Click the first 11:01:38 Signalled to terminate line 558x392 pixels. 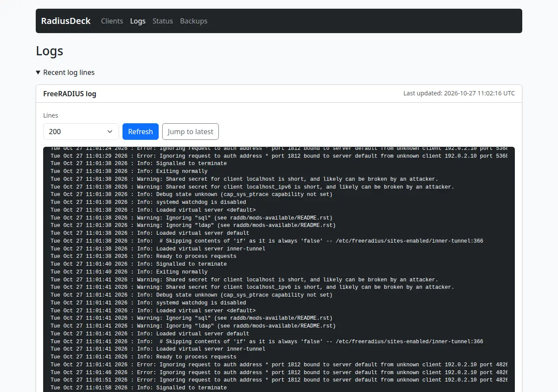[x=139, y=164]
